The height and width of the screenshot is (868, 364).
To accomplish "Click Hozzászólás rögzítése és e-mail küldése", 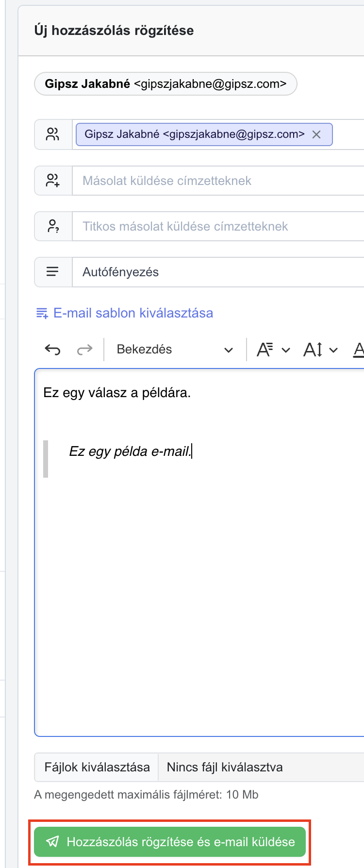I will 170,842.
